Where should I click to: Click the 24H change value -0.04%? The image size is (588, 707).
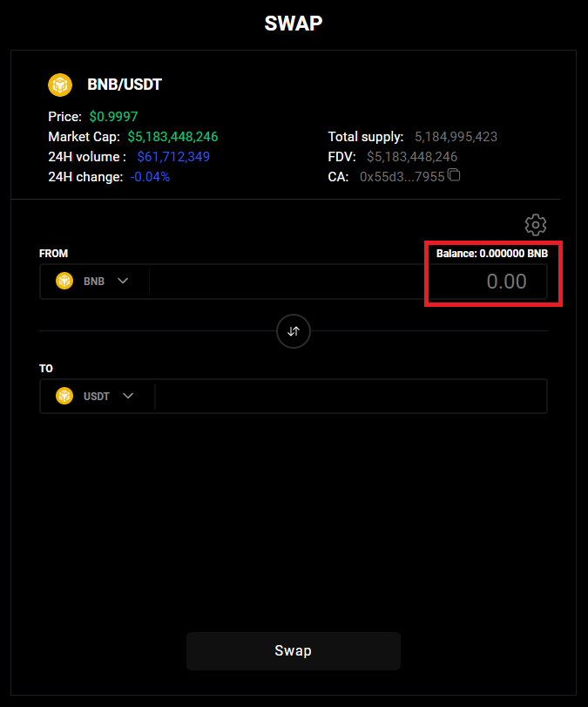coord(150,177)
